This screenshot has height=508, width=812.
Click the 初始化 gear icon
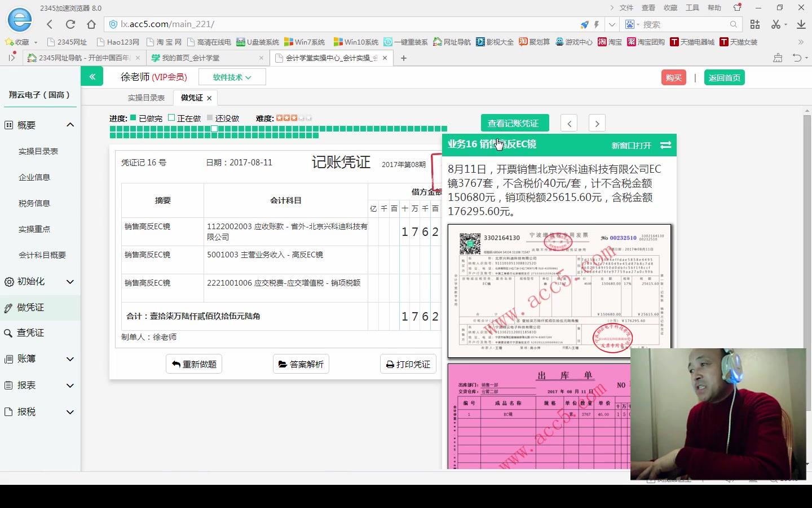pos(8,281)
